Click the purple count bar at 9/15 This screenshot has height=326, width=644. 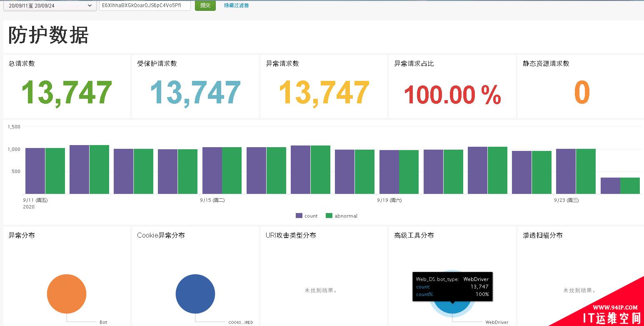[212, 171]
